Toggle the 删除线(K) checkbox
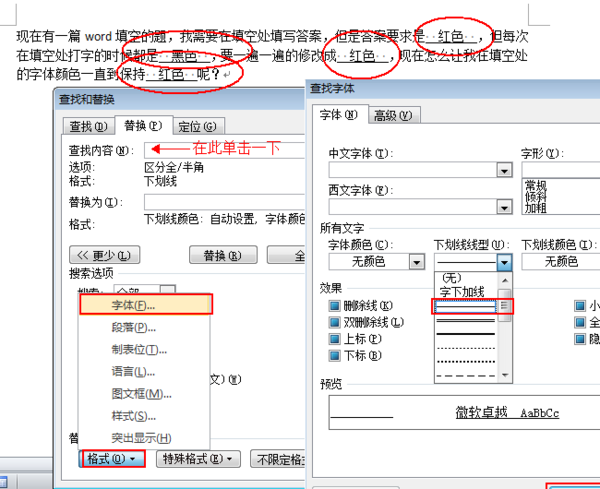The image size is (600, 489). [x=334, y=306]
